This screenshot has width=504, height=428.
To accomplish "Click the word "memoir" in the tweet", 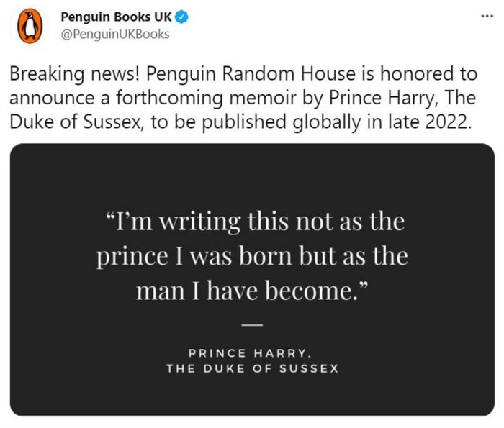I will pos(262,98).
